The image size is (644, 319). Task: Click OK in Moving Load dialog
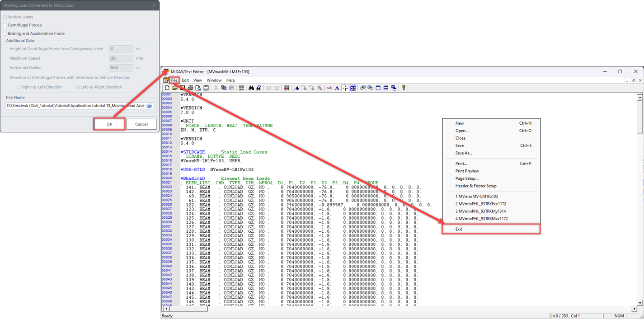[109, 124]
